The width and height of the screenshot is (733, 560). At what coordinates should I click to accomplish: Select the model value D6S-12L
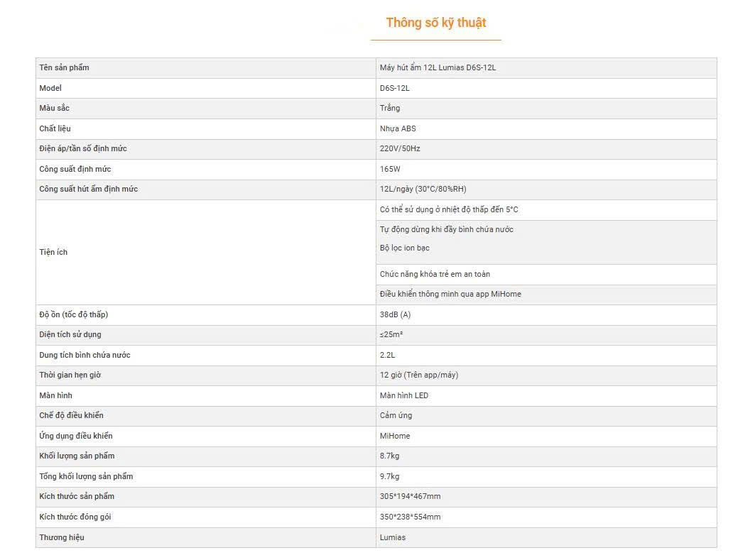pyautogui.click(x=394, y=88)
